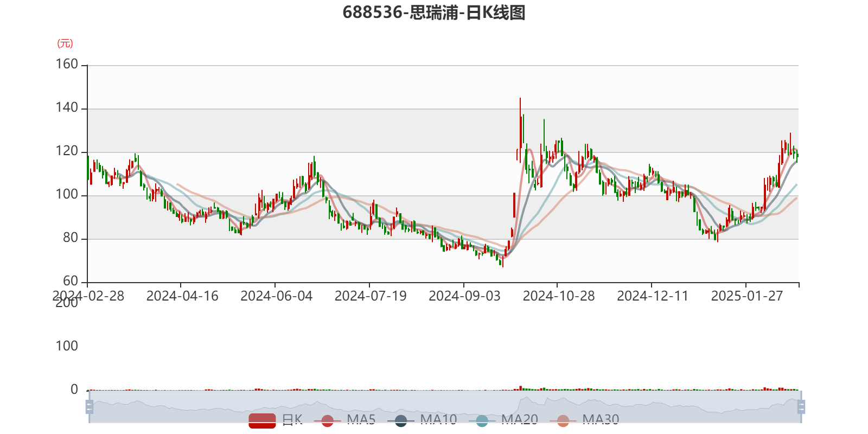Viewport: 868px width, 434px height.
Task: Click the tallest candlestick peaking near 145
Action: click(520, 130)
